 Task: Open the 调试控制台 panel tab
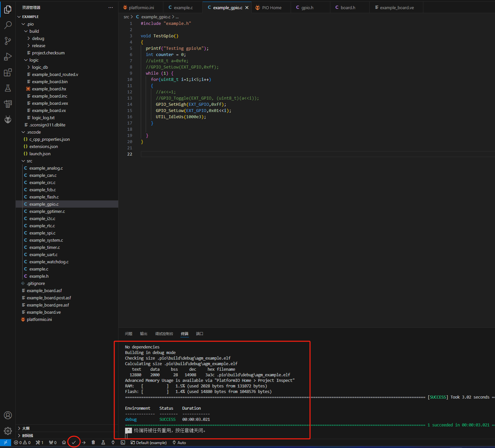click(164, 334)
